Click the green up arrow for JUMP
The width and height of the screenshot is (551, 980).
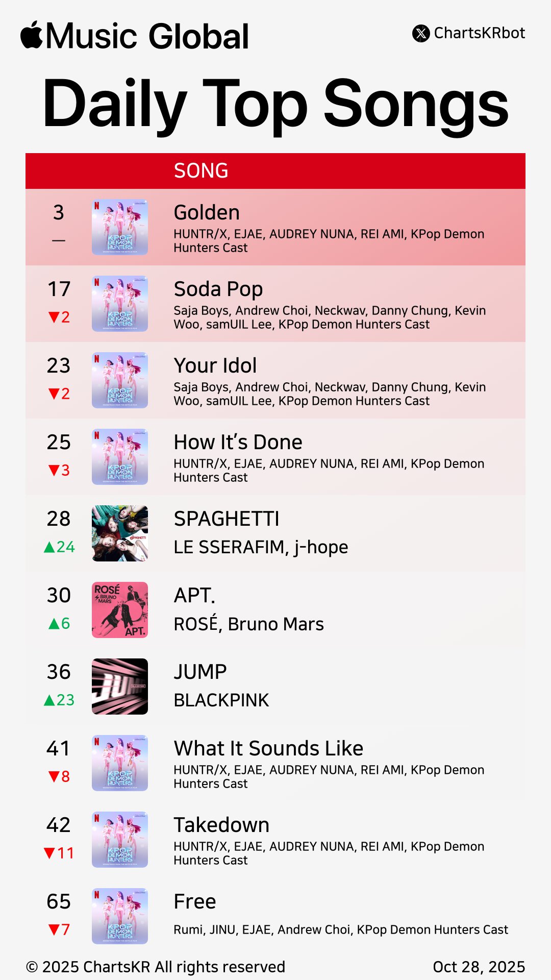(x=49, y=700)
